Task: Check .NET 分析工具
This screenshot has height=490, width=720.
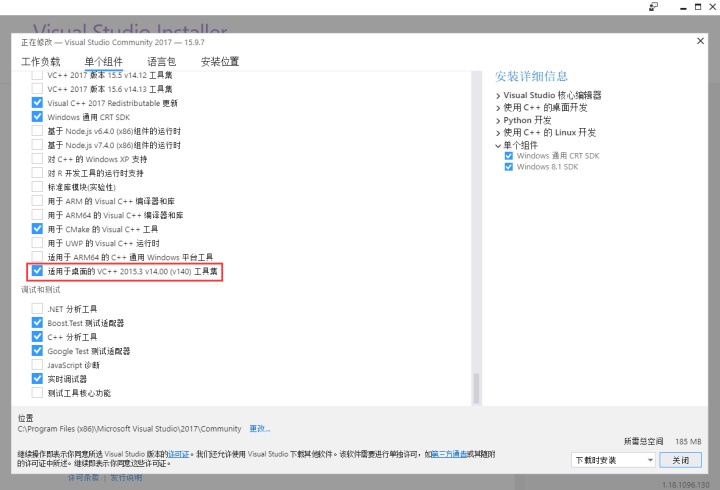Action: tap(37, 309)
